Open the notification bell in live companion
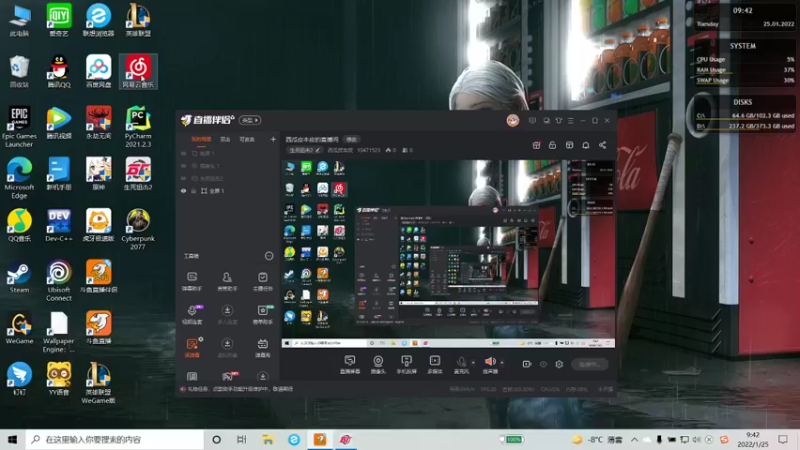 pos(586,145)
